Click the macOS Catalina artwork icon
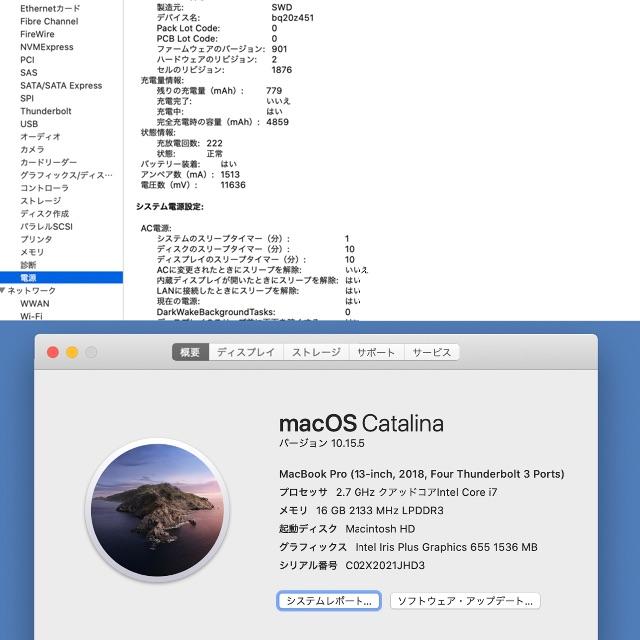This screenshot has width=640, height=640. [157, 510]
